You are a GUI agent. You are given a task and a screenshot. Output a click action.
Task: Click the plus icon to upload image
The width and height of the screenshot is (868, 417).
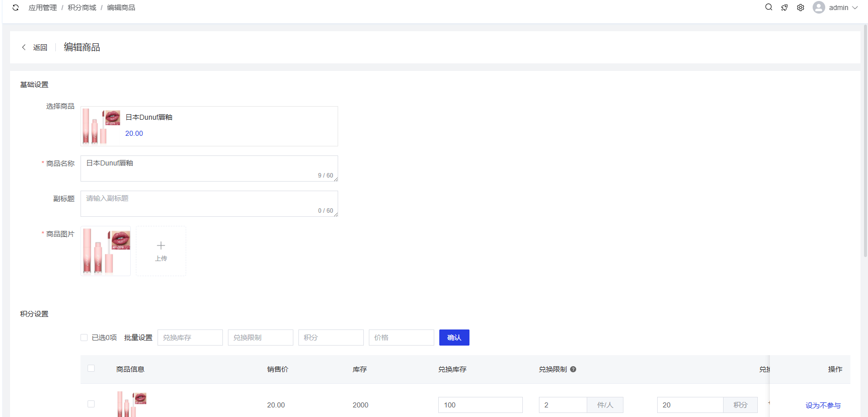point(161,246)
